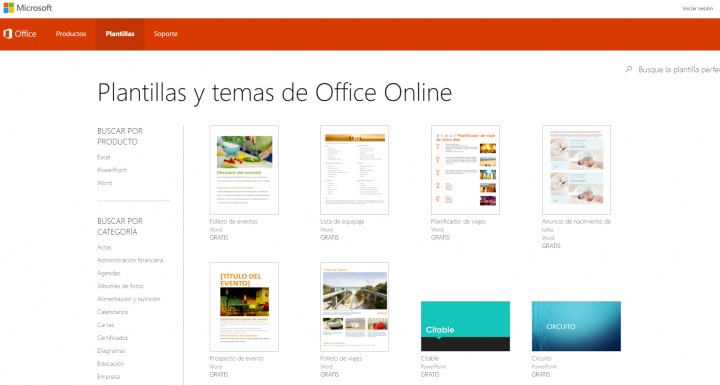Click the search magnifier icon

click(629, 69)
